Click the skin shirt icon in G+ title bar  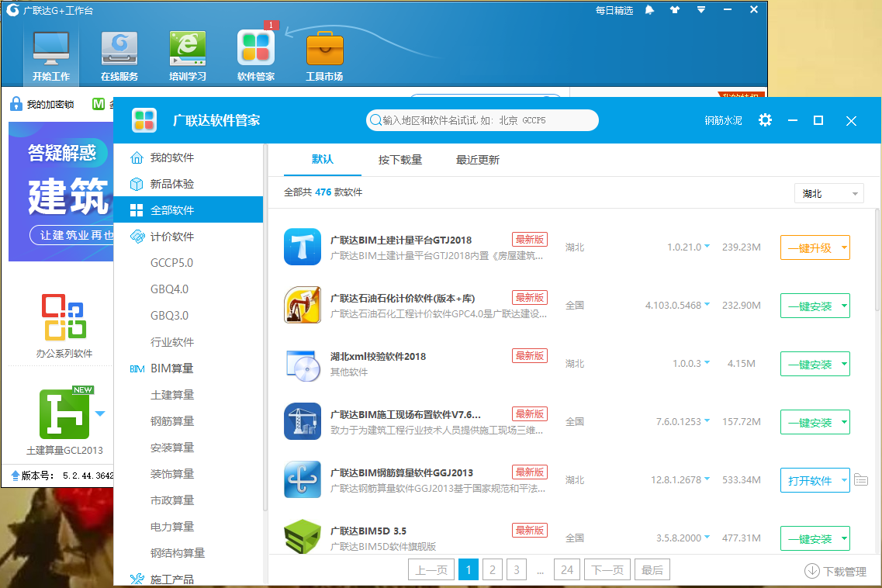674,10
